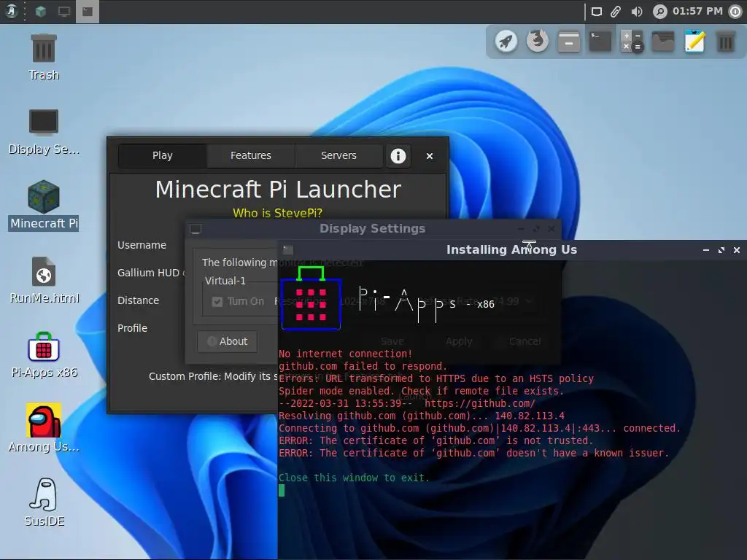747x560 pixels.
Task: Select the RunMe.html desktop file
Action: 44,281
